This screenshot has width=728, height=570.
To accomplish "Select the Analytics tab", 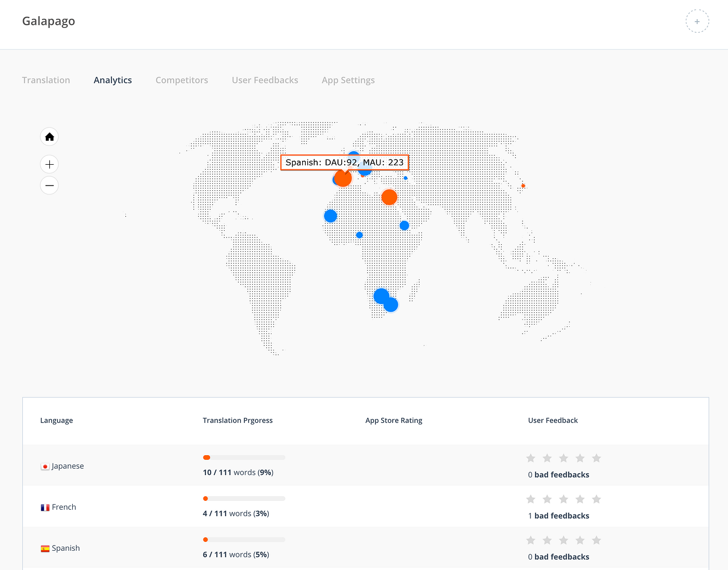I will click(113, 80).
